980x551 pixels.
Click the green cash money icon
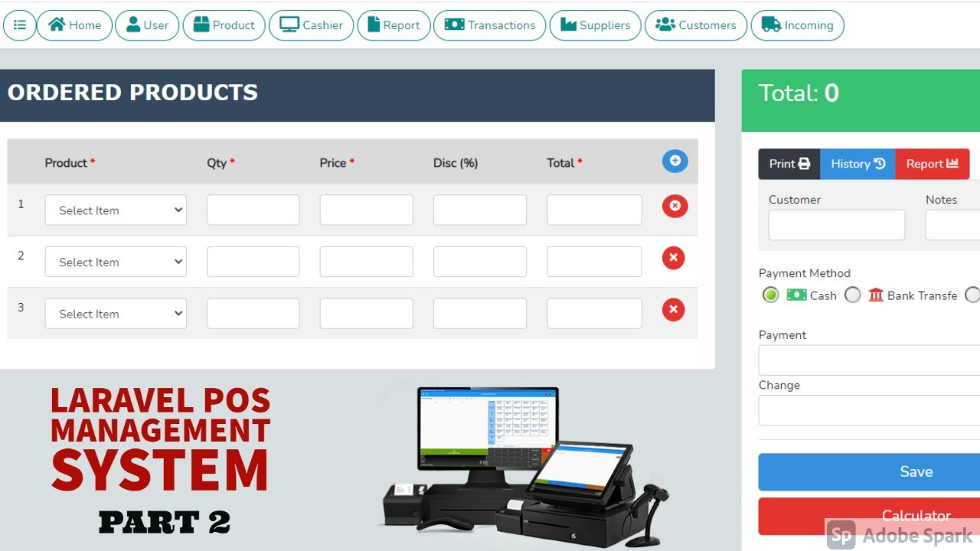point(796,295)
